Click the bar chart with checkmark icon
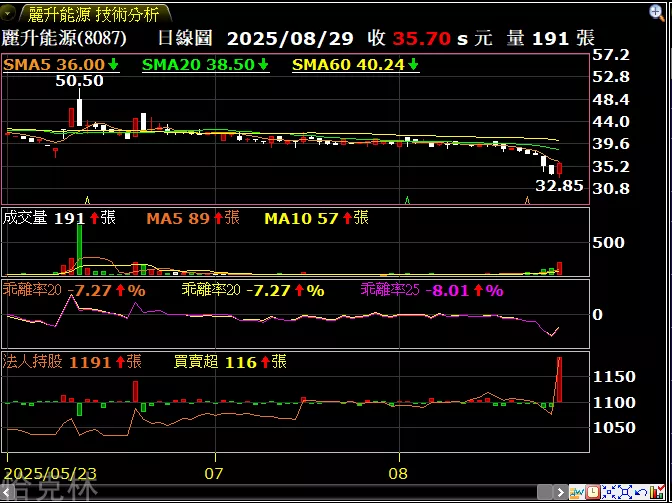 pyautogui.click(x=656, y=491)
